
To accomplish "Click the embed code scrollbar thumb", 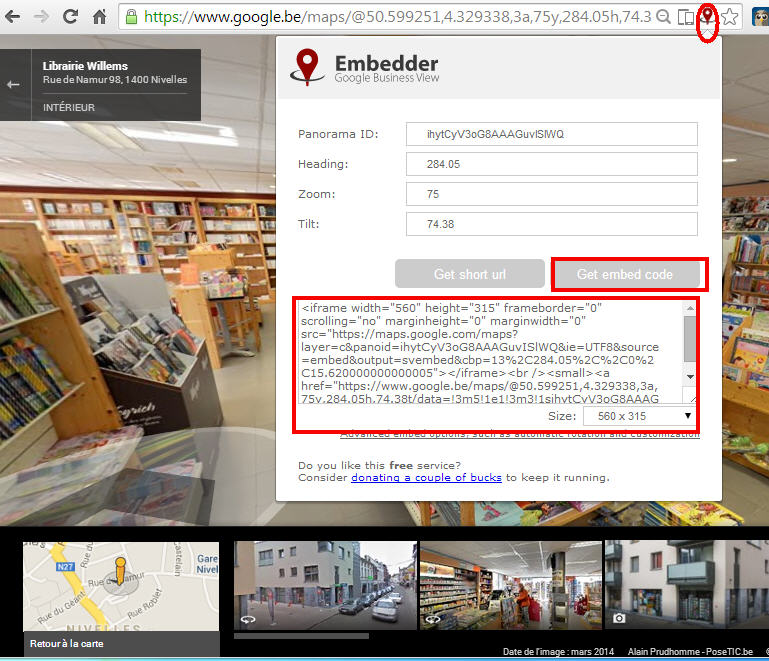I will coord(690,338).
